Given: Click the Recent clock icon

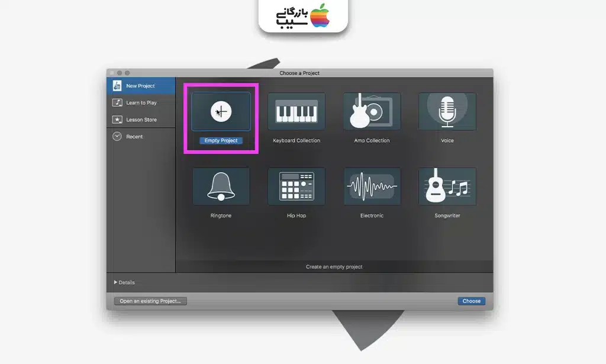Looking at the screenshot, I should pos(117,136).
